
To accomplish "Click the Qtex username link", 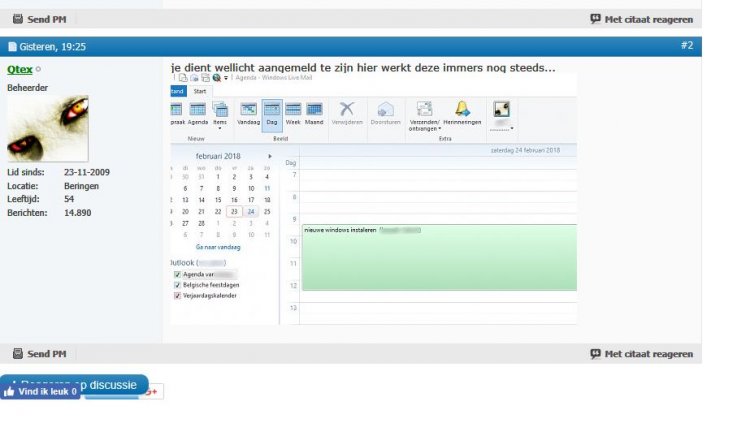I will coord(19,69).
